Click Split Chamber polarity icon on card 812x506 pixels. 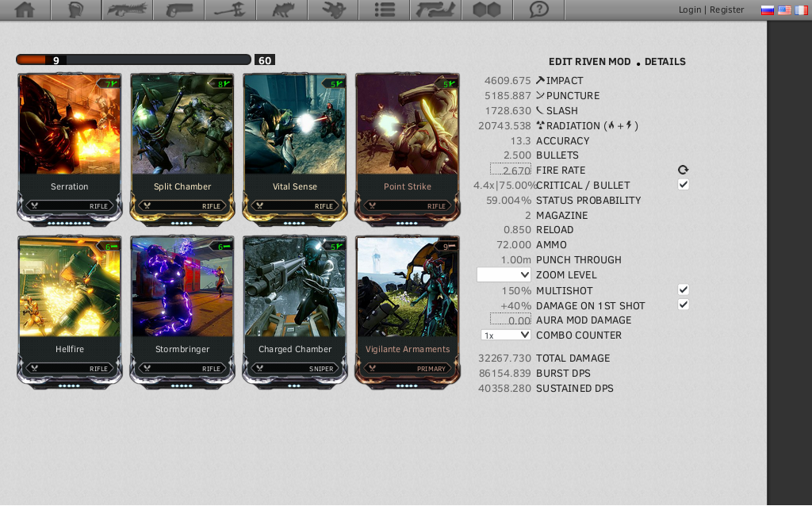pyautogui.click(x=226, y=84)
